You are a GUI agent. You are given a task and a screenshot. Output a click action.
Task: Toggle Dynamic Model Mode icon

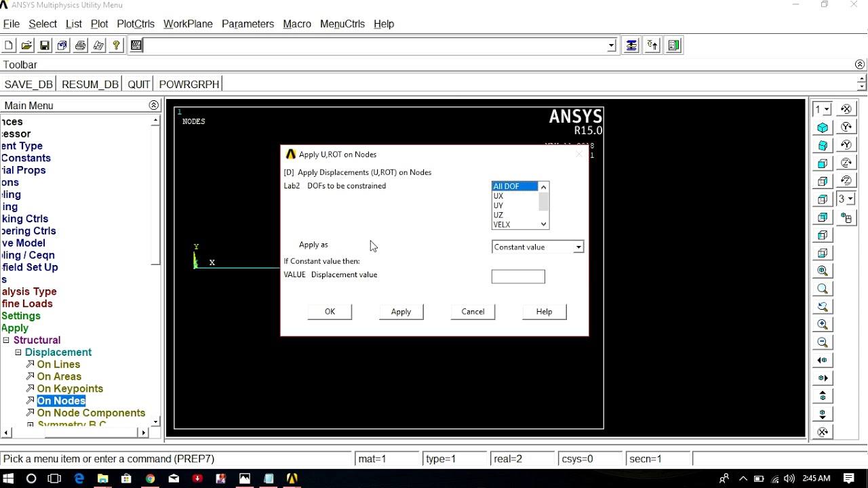tap(846, 218)
